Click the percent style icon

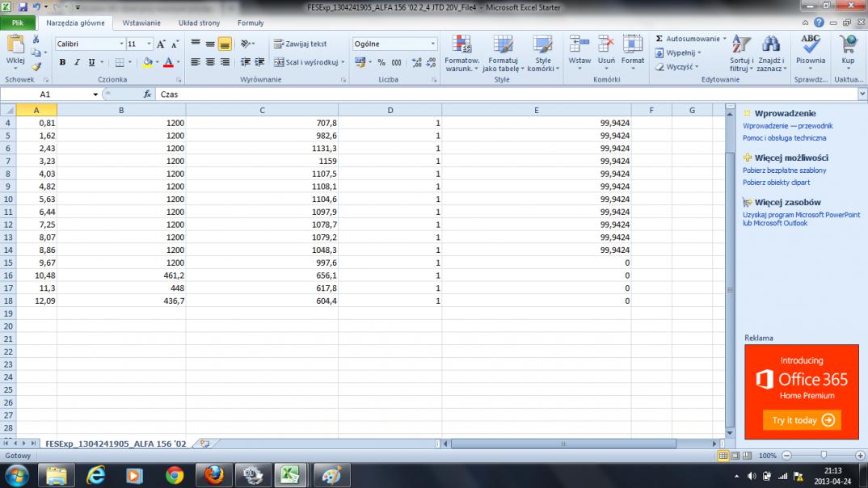pos(381,62)
